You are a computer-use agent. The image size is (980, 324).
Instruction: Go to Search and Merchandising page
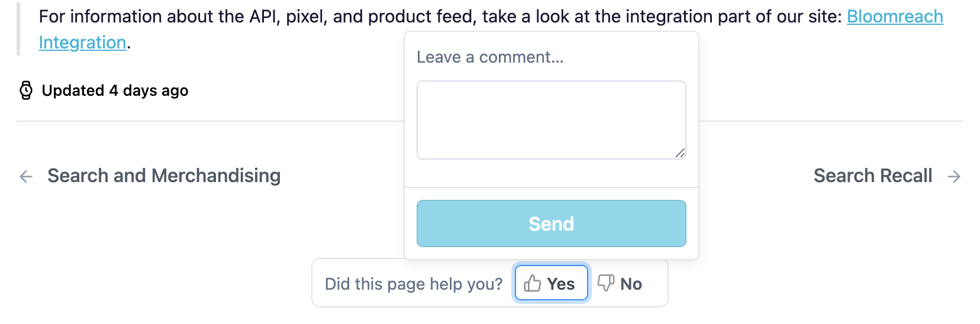(164, 176)
